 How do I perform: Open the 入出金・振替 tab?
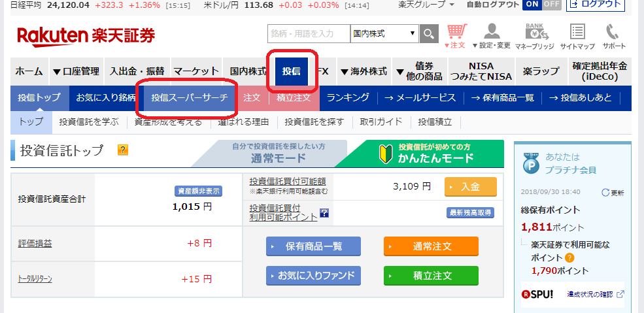(137, 71)
